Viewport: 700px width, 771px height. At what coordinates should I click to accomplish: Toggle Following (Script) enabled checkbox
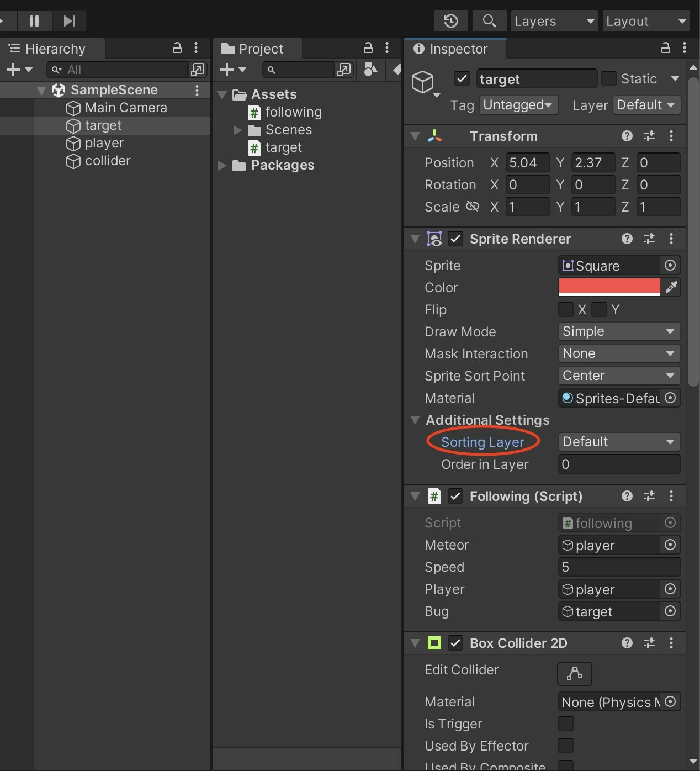tap(455, 496)
